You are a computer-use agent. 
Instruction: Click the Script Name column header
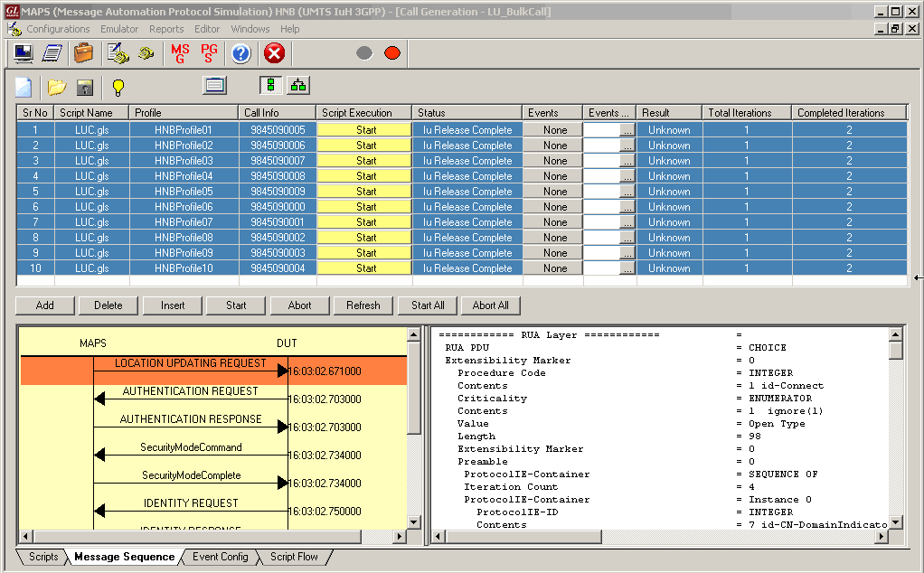[92, 112]
